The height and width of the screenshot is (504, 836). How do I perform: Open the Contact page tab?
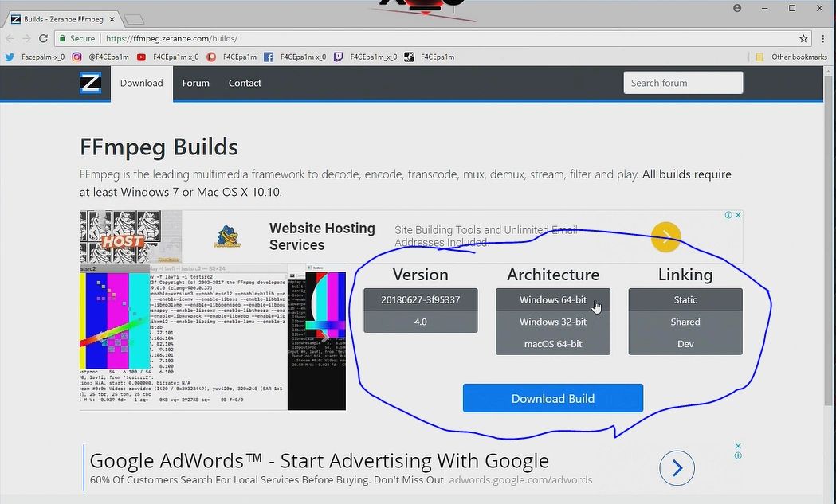coord(245,83)
